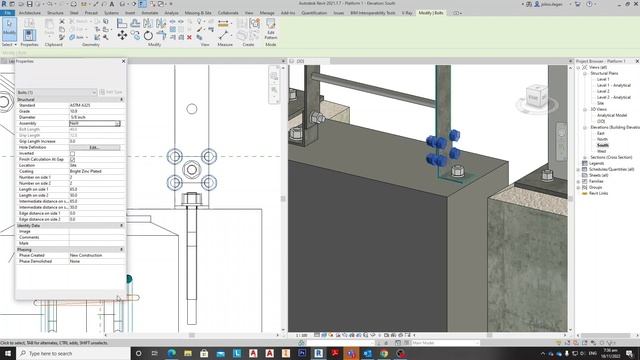640x360 pixels.
Task: Collapse the 3D Views tree node
Action: pyautogui.click(x=584, y=109)
